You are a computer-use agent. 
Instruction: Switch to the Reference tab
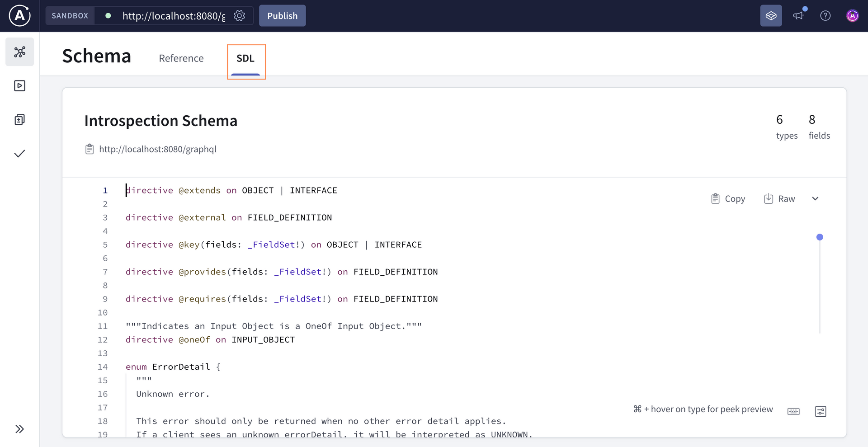click(181, 58)
